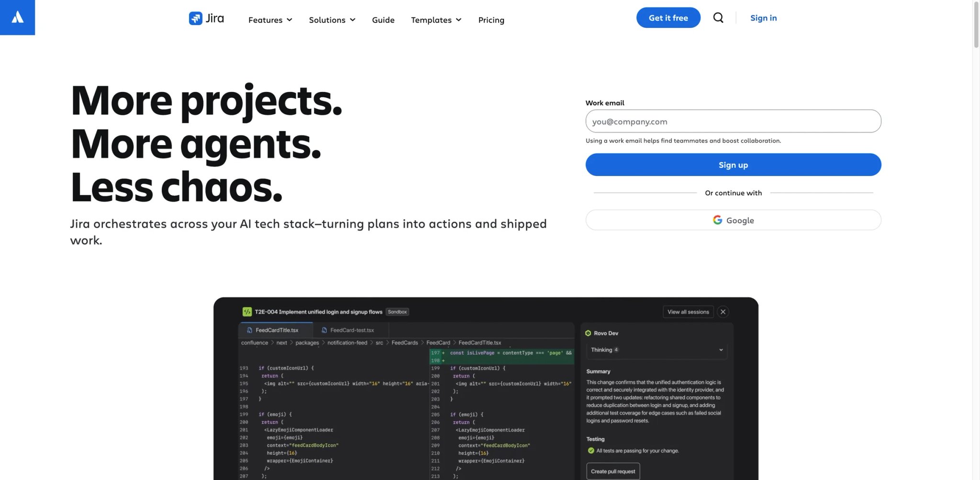Open the Pricing nav item
The height and width of the screenshot is (480, 980).
click(491, 20)
